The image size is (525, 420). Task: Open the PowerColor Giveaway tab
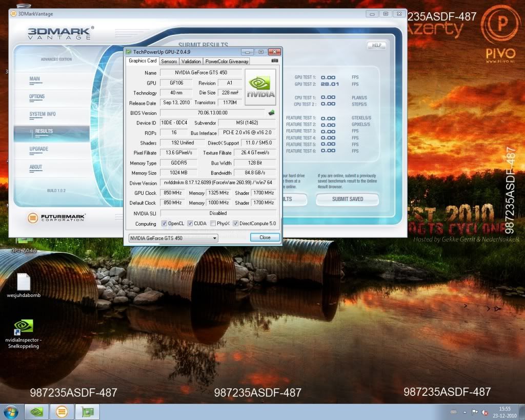tap(227, 62)
